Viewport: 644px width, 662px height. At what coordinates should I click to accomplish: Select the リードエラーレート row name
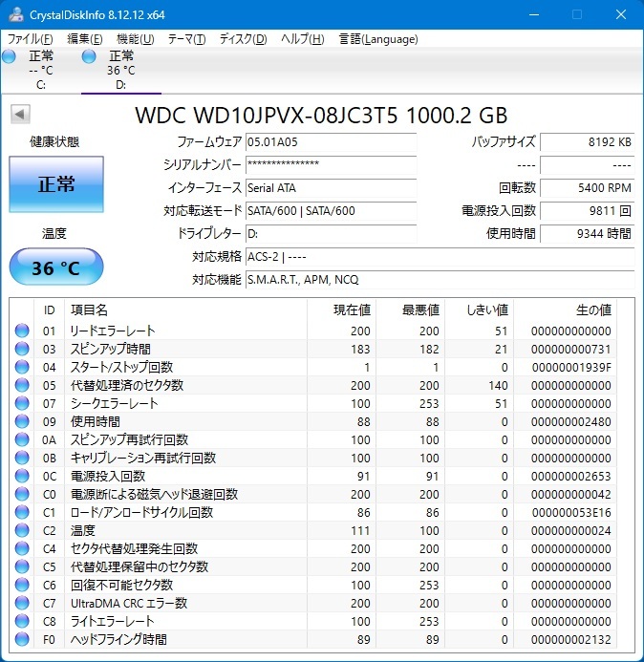(x=113, y=331)
